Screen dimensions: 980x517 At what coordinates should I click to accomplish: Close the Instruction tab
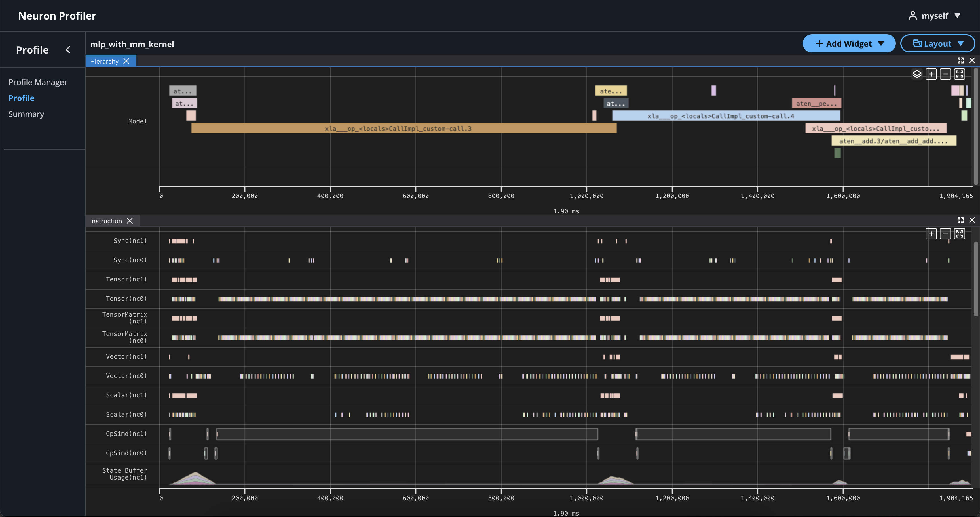point(130,221)
